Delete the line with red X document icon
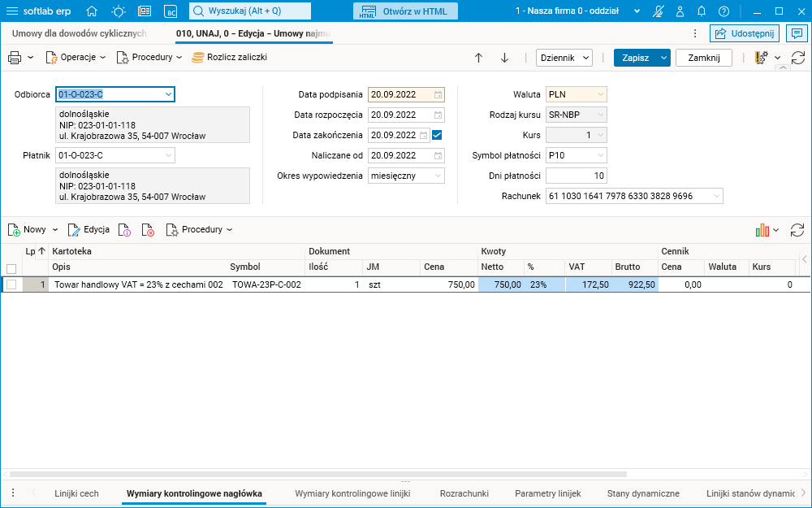This screenshot has width=812, height=508. click(x=148, y=230)
